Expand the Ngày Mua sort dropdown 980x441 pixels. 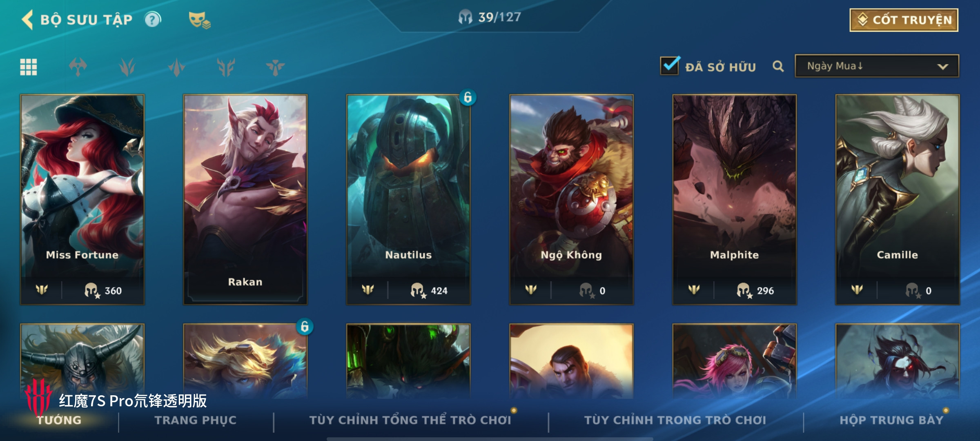coord(877,66)
